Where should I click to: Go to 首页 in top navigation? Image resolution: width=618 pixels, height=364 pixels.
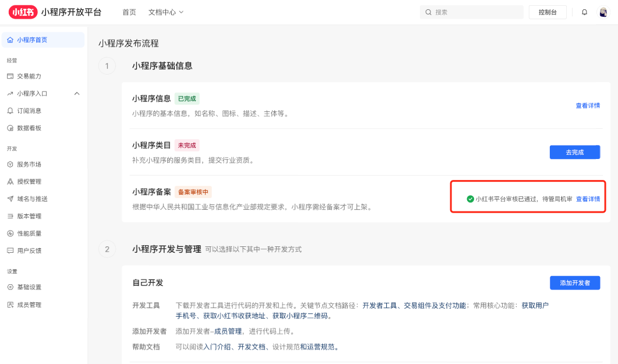(129, 12)
